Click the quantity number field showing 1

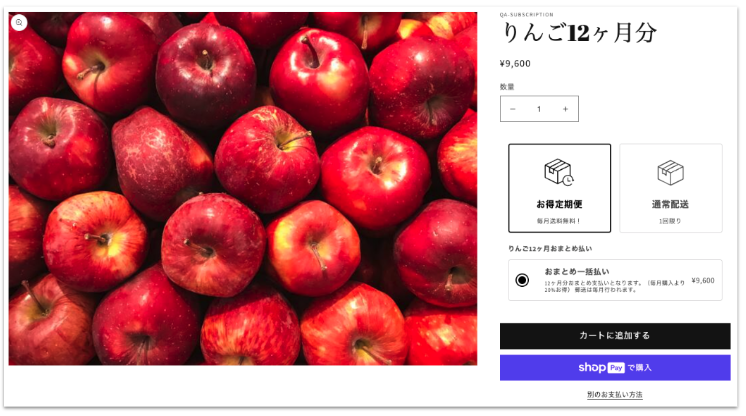pos(539,109)
